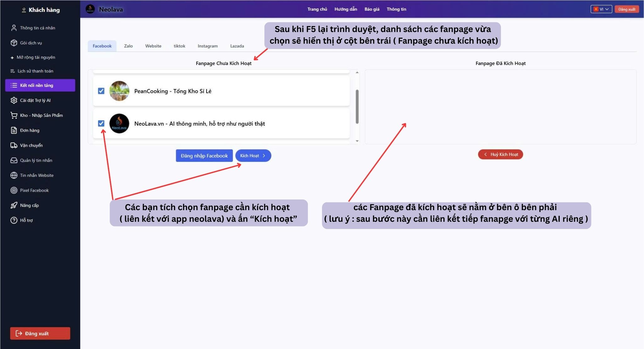644x349 pixels.
Task: Uncheck the NeoLava.vn fanpage checkbox
Action: click(101, 123)
